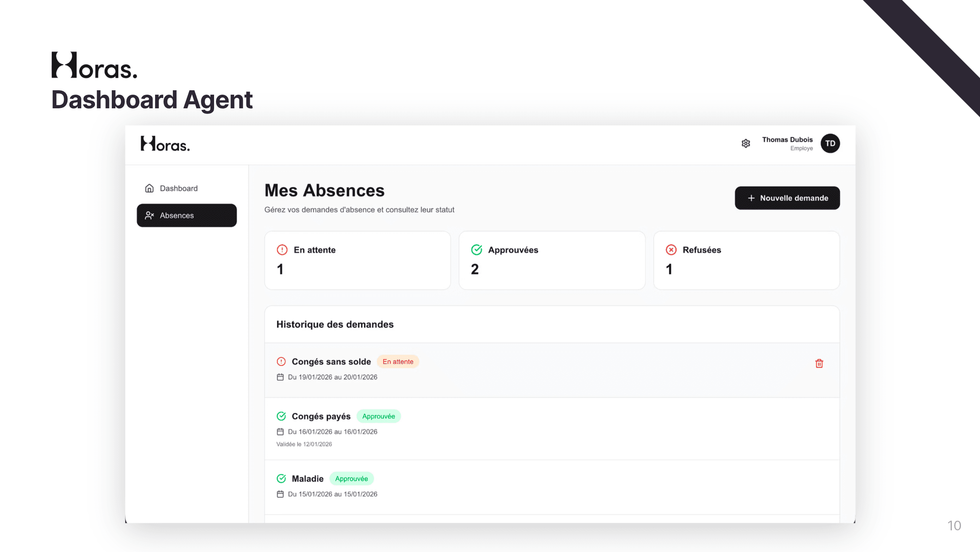Click the home icon beside Dashboard
This screenshot has width=980, height=552.
150,188
